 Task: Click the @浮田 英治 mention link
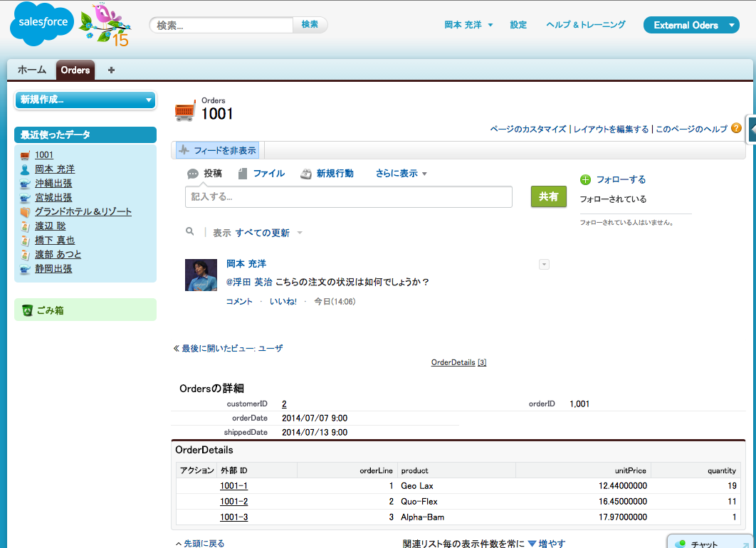click(249, 282)
